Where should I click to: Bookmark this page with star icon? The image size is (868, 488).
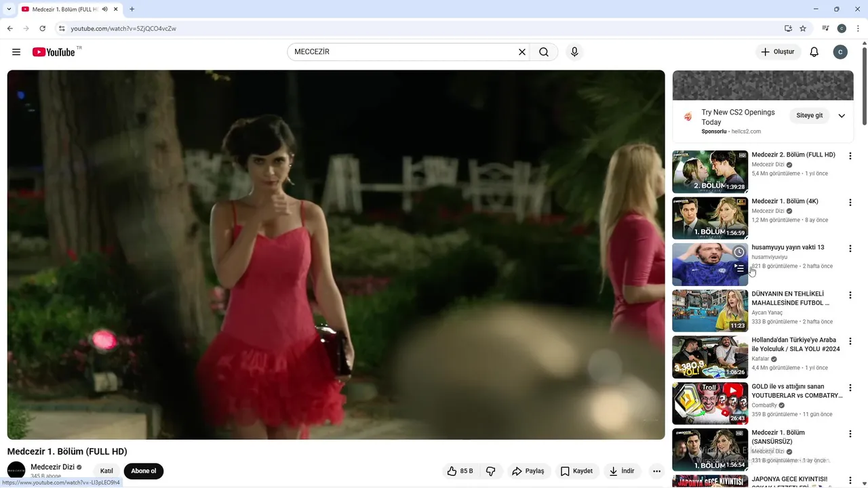coord(803,28)
